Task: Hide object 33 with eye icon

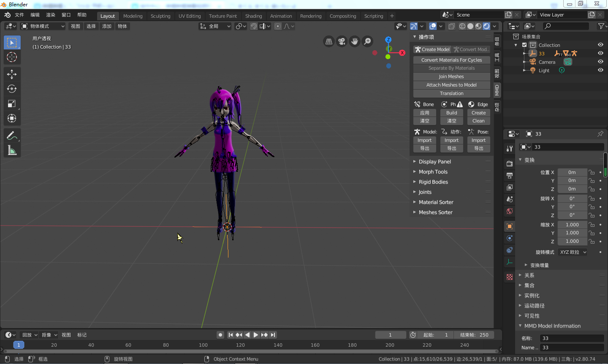Action: [600, 53]
